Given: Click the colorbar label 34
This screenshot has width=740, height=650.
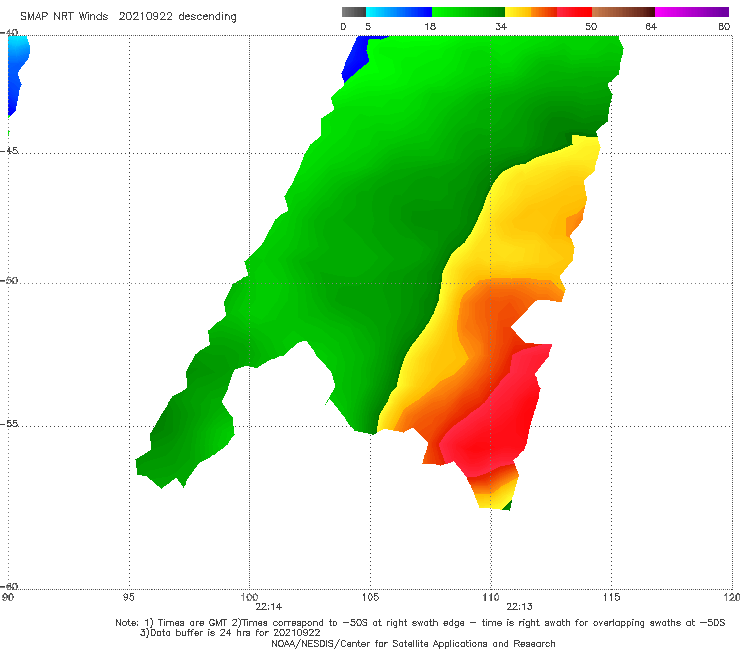Looking at the screenshot, I should (x=501, y=26).
